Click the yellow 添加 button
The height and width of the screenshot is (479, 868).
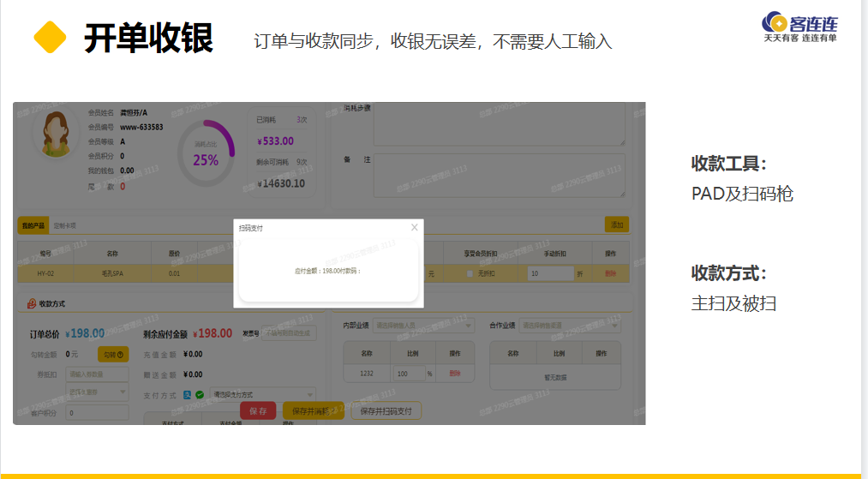617,225
